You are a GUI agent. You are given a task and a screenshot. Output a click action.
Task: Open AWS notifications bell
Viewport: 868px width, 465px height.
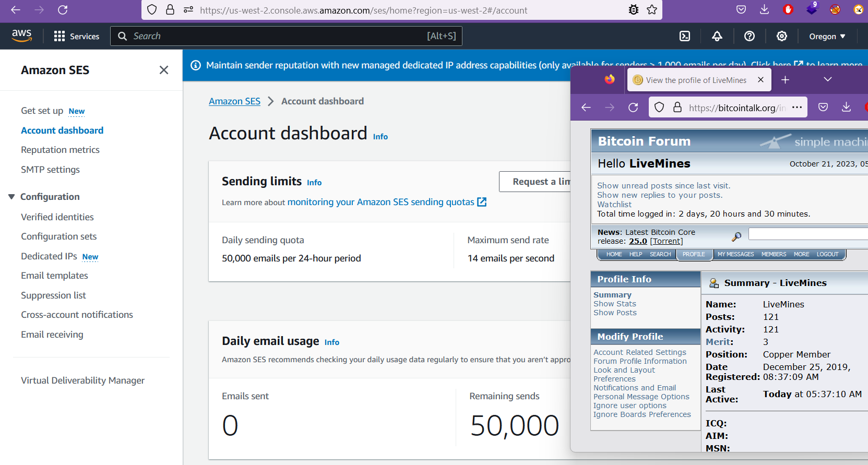coord(717,36)
